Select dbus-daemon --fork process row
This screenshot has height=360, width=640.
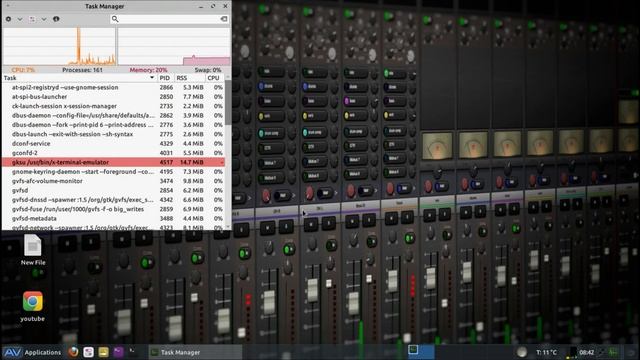[113, 125]
